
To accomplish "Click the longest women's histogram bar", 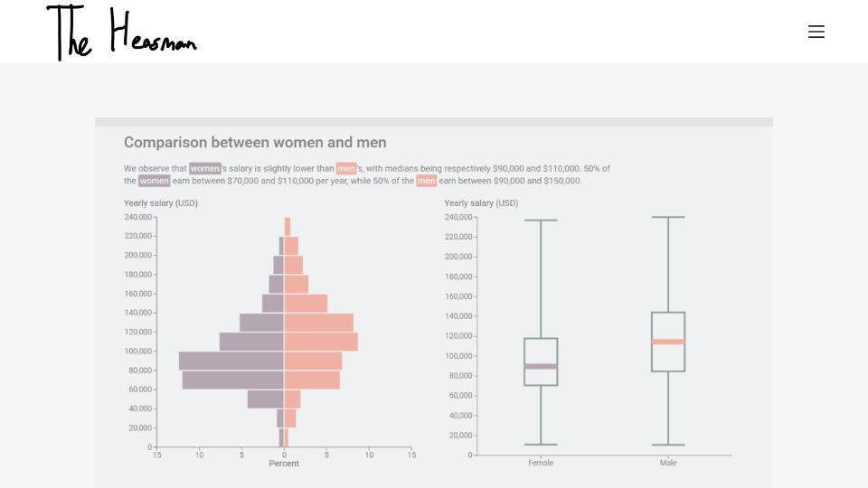I will 231,361.
